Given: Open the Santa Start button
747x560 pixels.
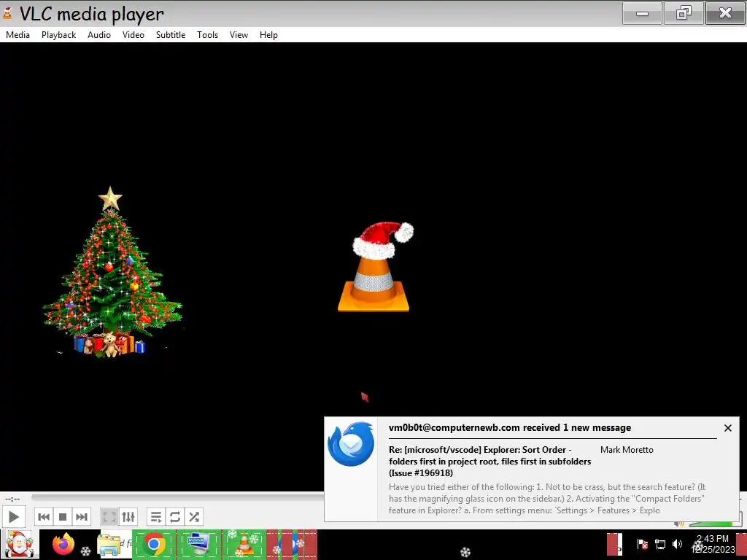Looking at the screenshot, I should tap(19, 545).
